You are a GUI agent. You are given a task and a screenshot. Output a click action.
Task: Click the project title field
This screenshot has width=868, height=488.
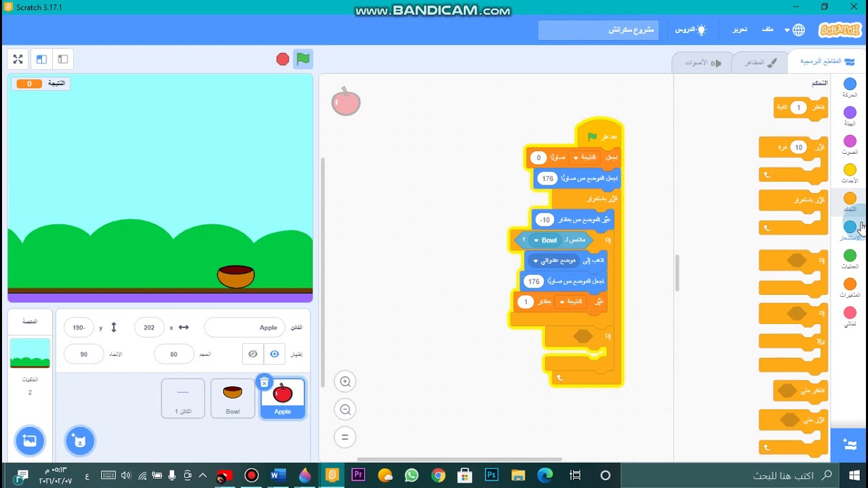[x=598, y=30]
